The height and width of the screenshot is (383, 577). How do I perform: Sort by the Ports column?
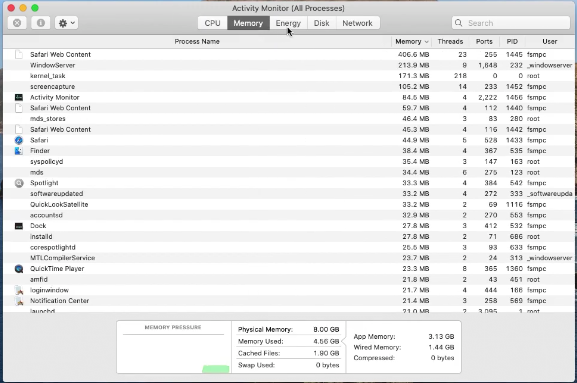pyautogui.click(x=484, y=42)
